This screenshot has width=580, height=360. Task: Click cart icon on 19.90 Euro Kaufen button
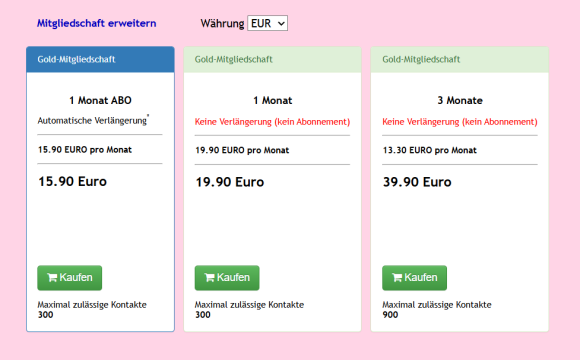[209, 277]
